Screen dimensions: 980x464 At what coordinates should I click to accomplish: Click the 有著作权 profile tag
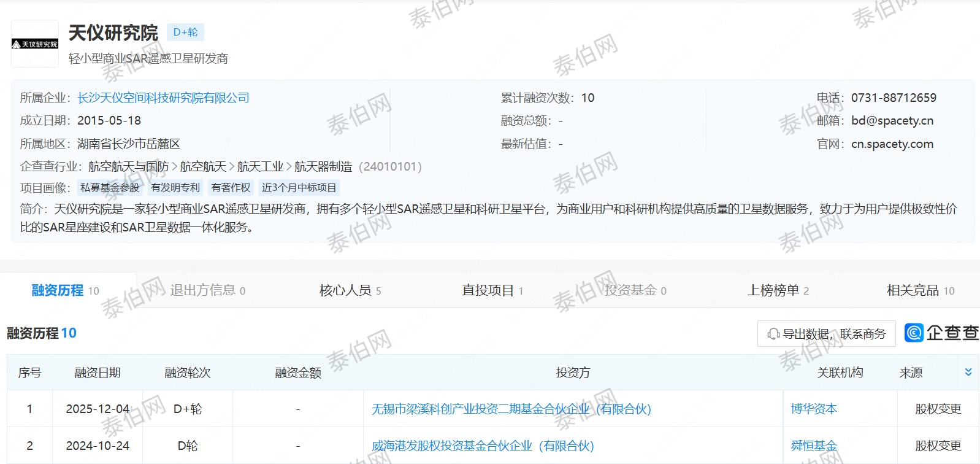click(x=231, y=188)
